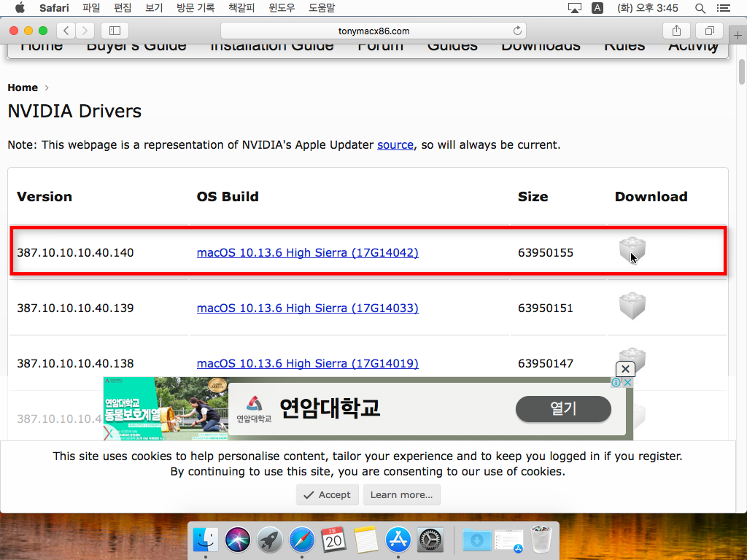This screenshot has height=560, width=747.
Task: Open a new tab with plus button
Action: [x=738, y=35]
